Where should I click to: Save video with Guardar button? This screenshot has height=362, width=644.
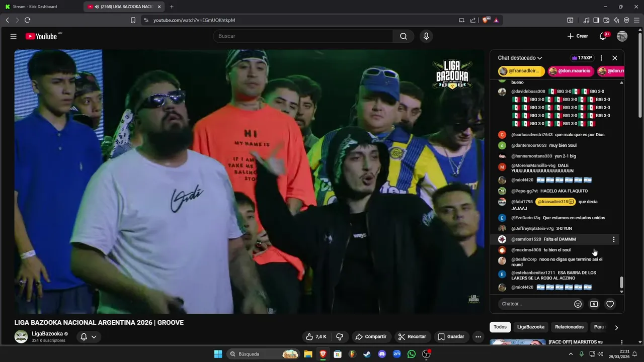pos(451,337)
